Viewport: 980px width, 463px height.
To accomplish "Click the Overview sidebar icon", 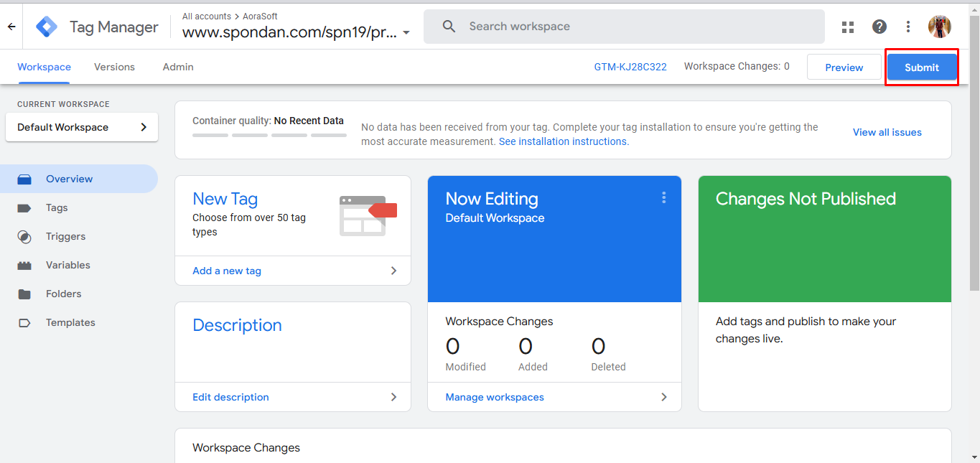I will coord(24,179).
